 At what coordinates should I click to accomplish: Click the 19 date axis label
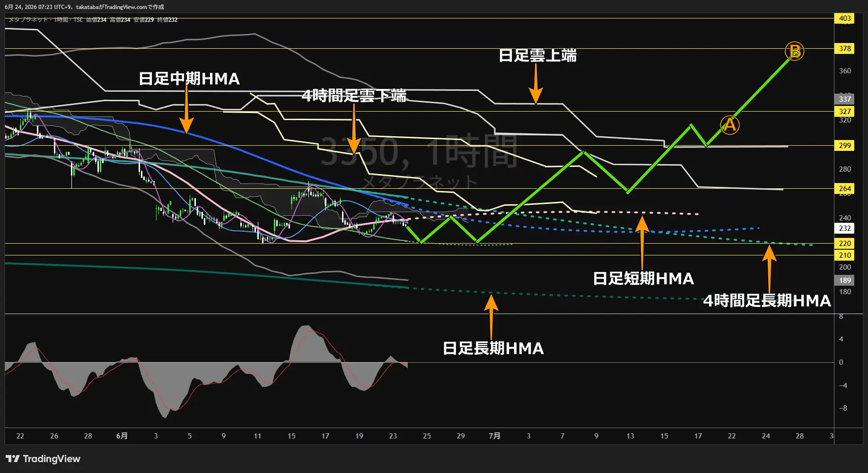pyautogui.click(x=359, y=436)
